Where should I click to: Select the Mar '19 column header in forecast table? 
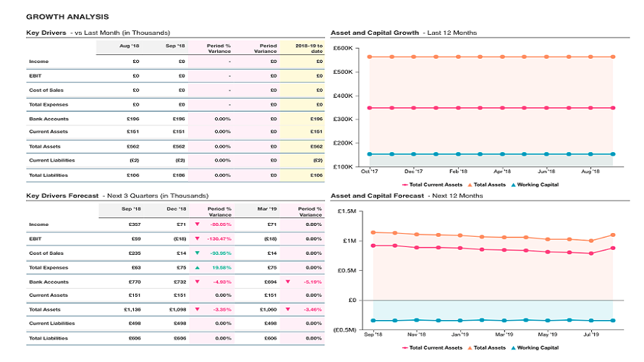pos(267,209)
